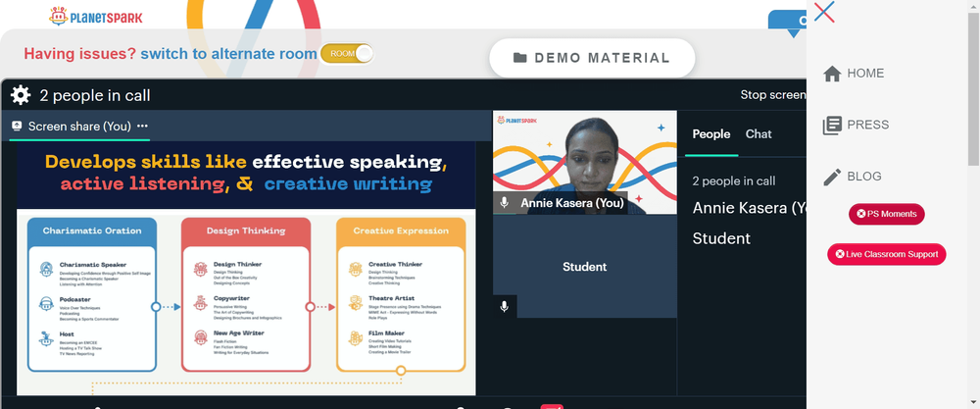Click the Copywriter icon in the slide

(200, 303)
